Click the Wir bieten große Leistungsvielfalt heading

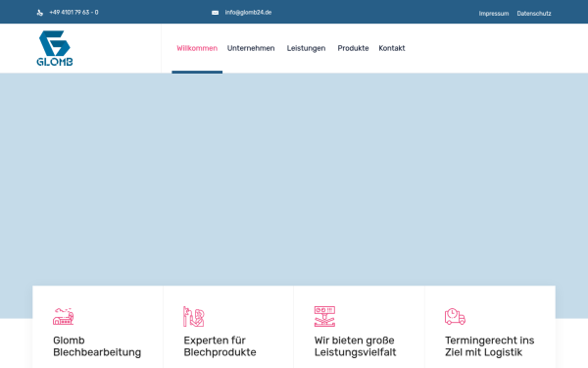355,346
